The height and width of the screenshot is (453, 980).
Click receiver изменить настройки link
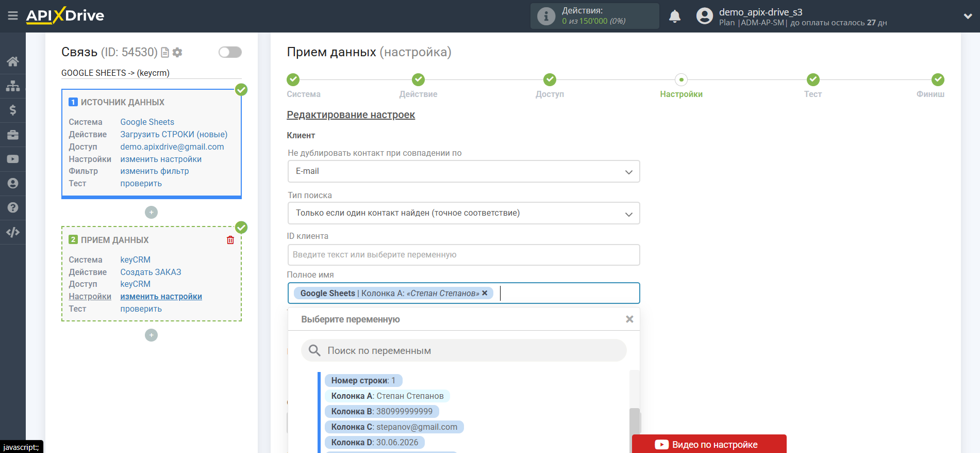[161, 297]
